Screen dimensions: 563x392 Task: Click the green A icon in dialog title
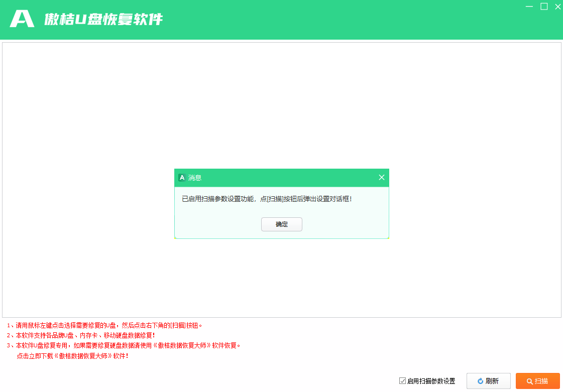[182, 178]
